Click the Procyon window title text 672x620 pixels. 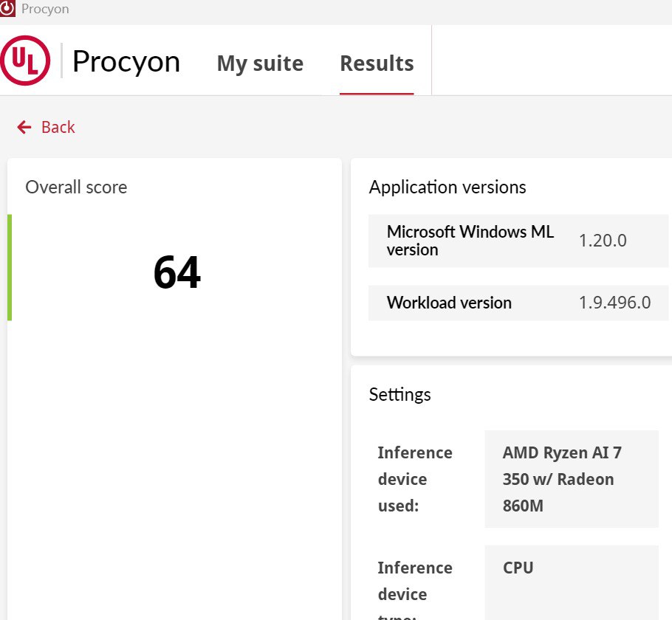pyautogui.click(x=45, y=9)
